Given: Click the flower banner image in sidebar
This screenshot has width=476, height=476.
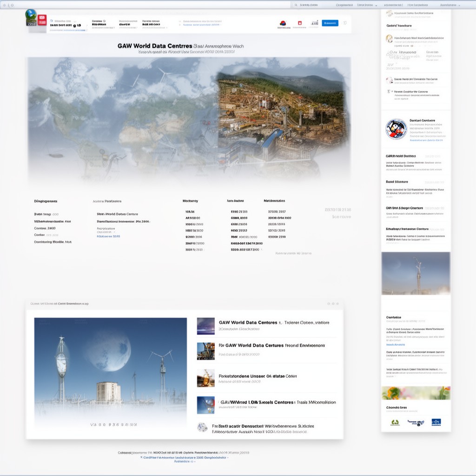Looking at the screenshot, I should tap(416, 393).
